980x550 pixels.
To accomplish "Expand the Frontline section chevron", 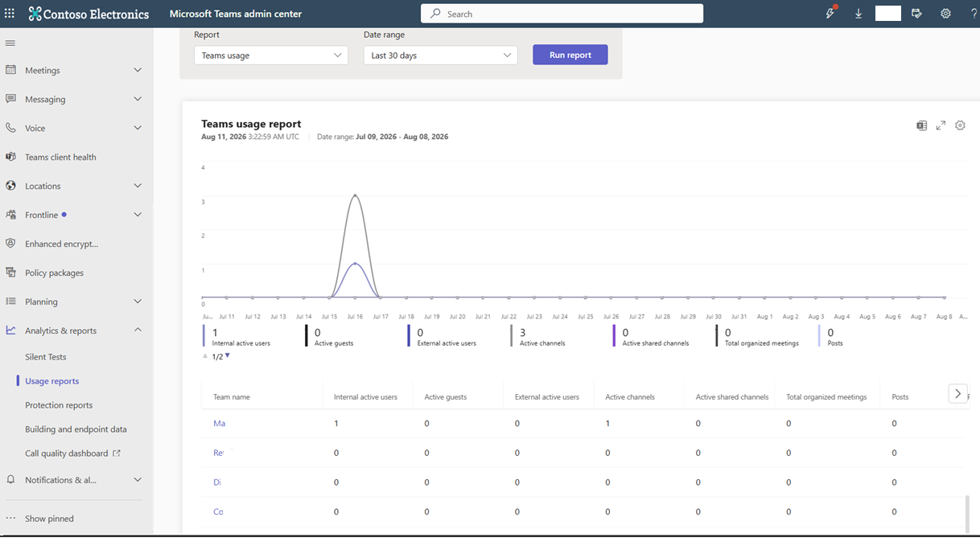I will pos(138,215).
